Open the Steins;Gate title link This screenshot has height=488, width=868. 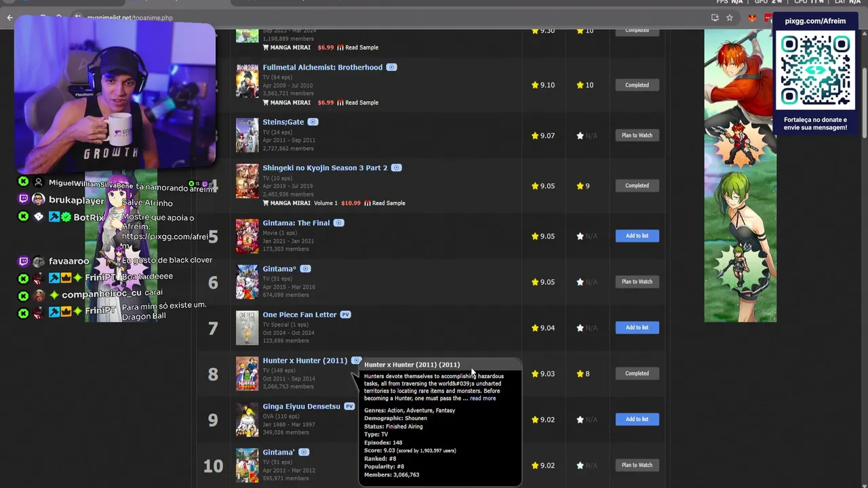283,122
